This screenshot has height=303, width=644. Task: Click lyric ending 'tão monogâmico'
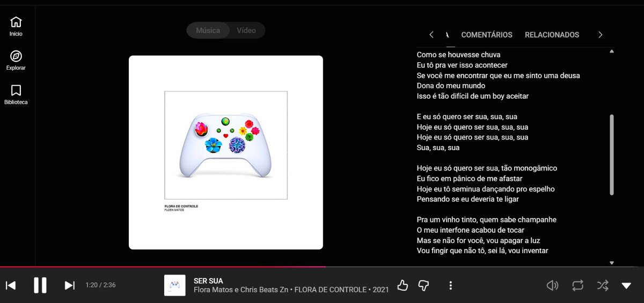pos(530,168)
